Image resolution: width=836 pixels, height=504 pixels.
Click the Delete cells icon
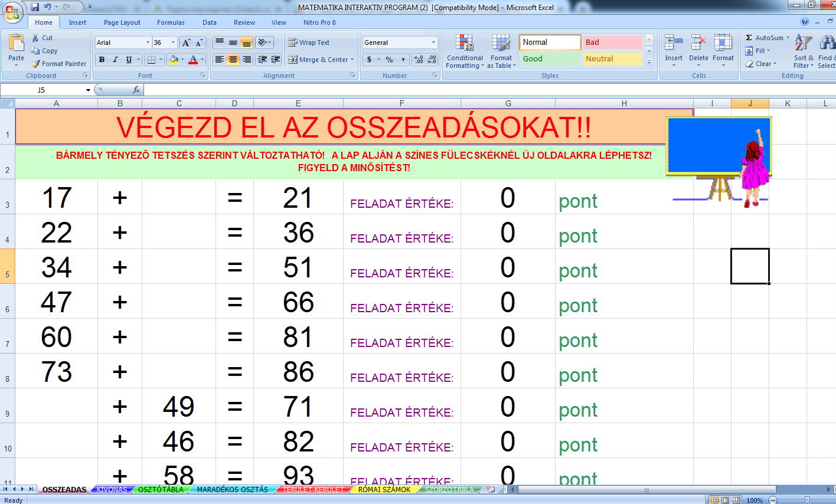click(x=698, y=43)
